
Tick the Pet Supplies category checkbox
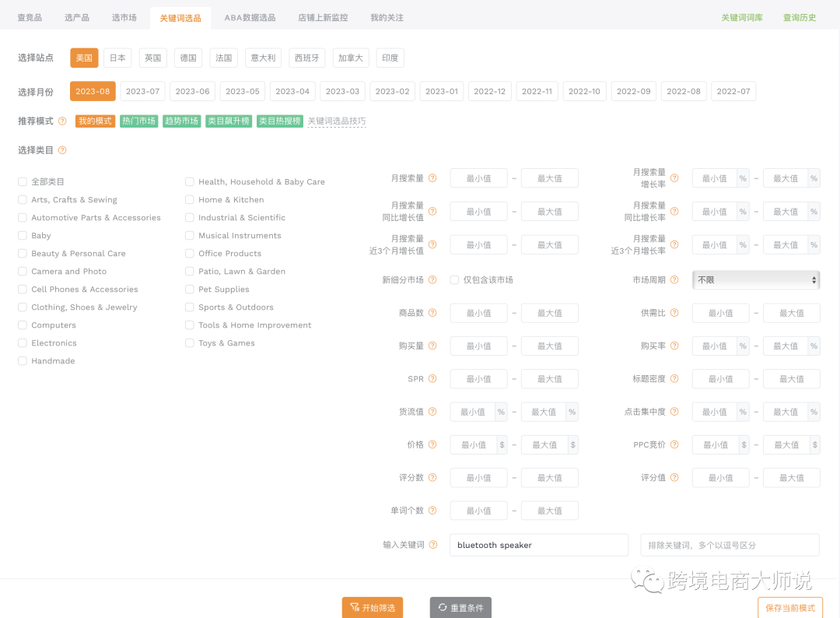tap(190, 290)
